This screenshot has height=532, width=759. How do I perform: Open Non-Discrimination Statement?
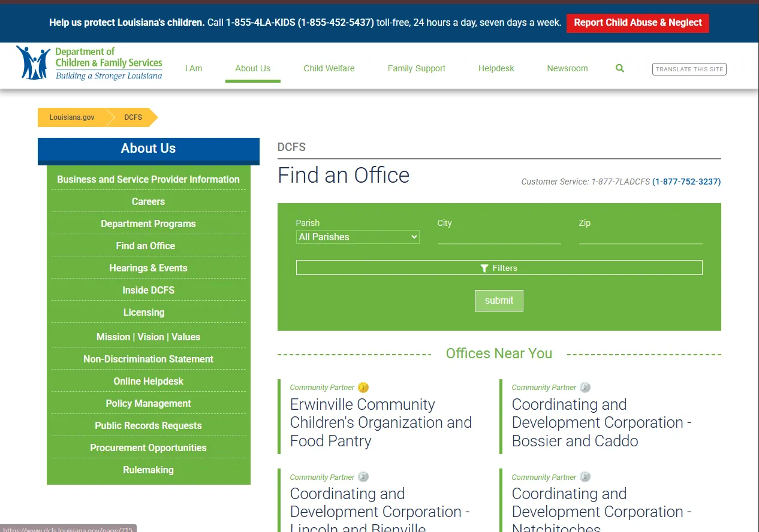pos(148,359)
